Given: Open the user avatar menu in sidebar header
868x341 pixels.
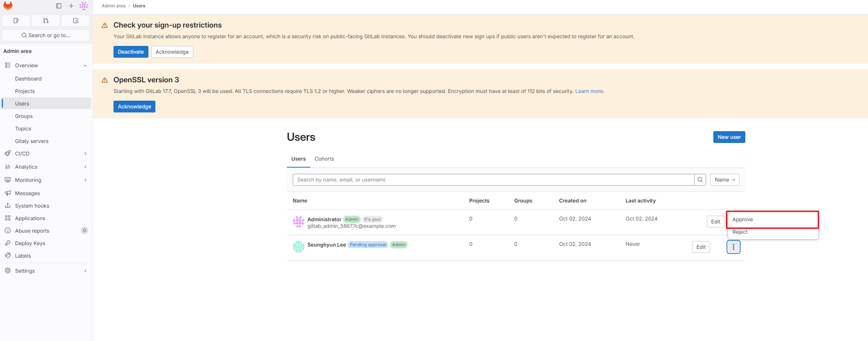Looking at the screenshot, I should (84, 6).
